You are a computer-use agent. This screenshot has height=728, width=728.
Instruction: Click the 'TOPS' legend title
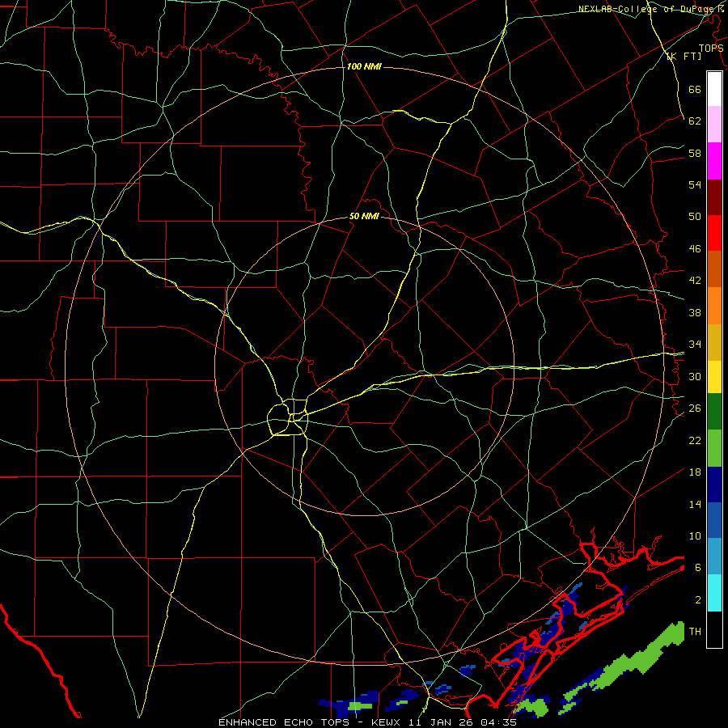point(711,49)
